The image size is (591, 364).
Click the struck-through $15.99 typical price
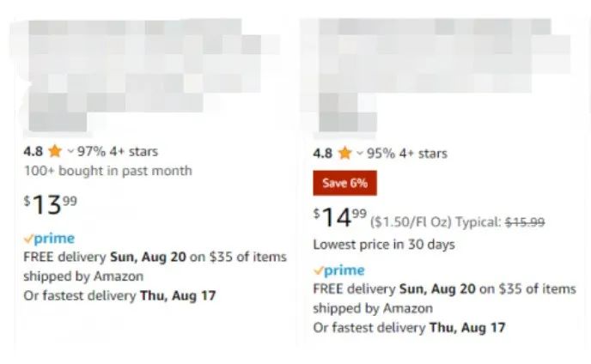(x=525, y=222)
